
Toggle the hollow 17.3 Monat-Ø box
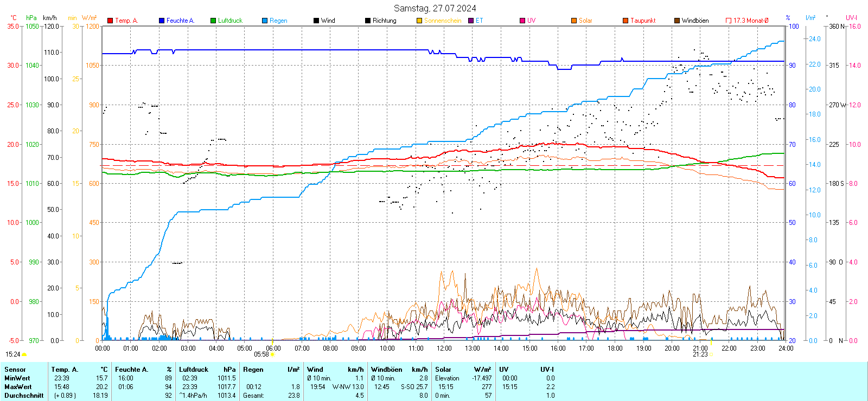click(729, 21)
